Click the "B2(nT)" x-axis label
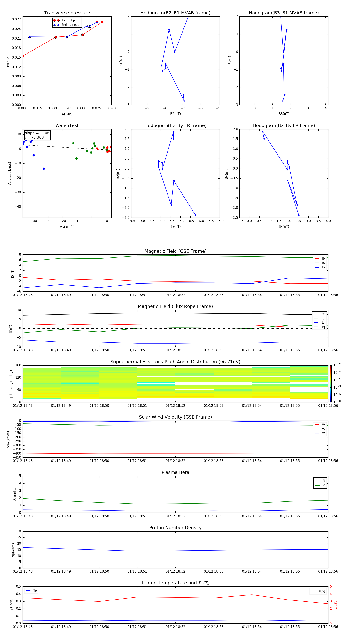351x644 pixels. 175,114
